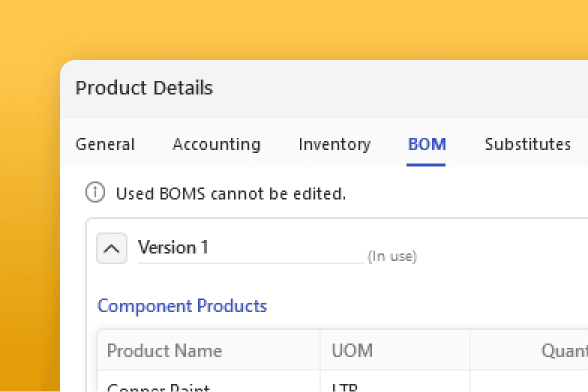
Task: Click the Version 1 name field
Action: pyautogui.click(x=251, y=248)
